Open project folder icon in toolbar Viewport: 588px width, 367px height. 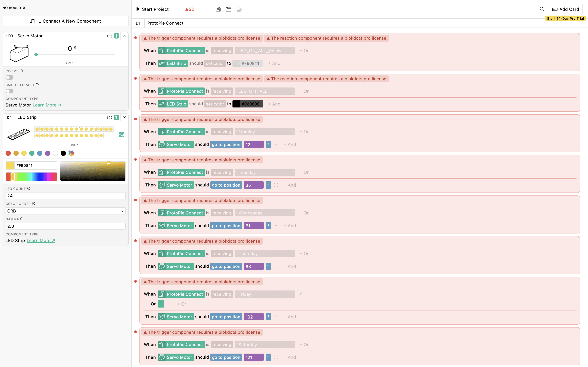(228, 9)
